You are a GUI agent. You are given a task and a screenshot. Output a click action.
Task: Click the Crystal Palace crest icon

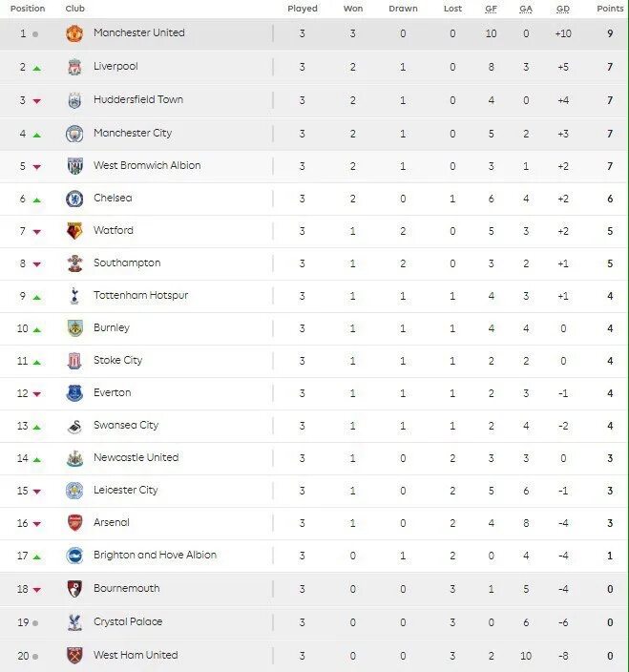(x=74, y=622)
